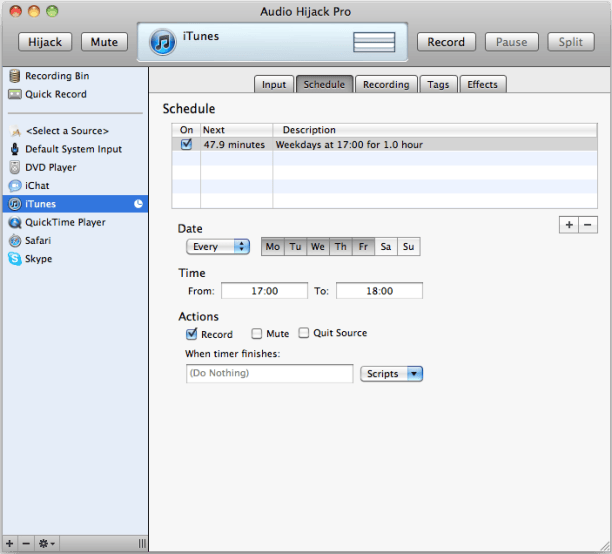Enable Saturday in day selector
Viewport: 612px width, 554px height.
coord(386,246)
